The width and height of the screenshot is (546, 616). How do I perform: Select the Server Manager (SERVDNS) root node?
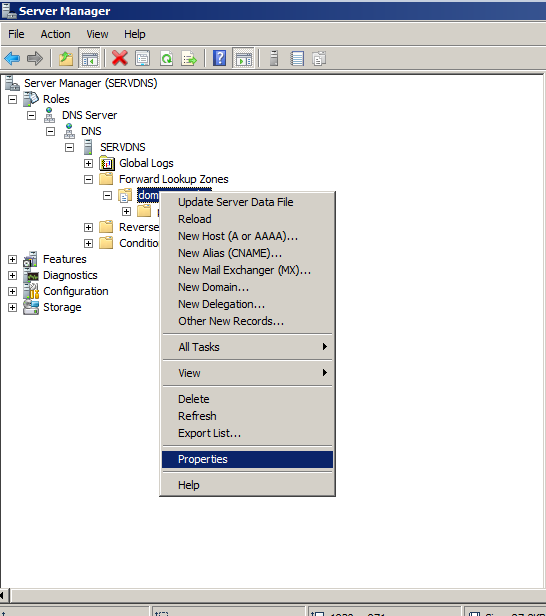tap(91, 83)
